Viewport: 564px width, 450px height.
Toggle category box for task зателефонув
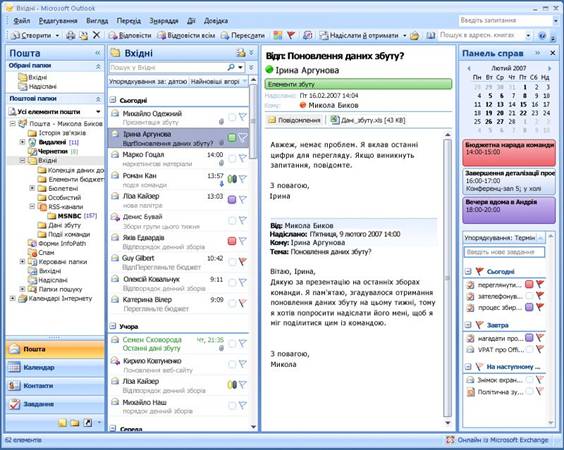(529, 296)
